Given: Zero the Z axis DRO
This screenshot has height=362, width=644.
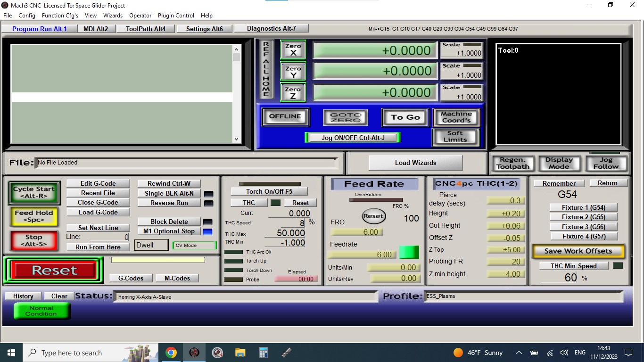Looking at the screenshot, I should [x=293, y=92].
